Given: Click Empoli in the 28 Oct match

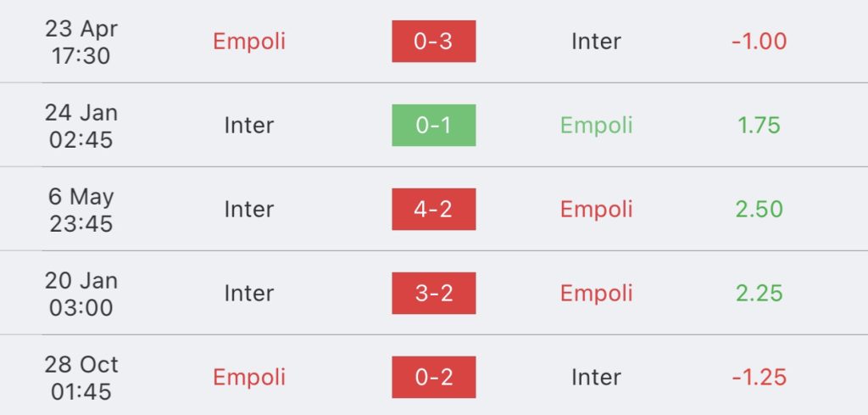Looking at the screenshot, I should 249,377.
